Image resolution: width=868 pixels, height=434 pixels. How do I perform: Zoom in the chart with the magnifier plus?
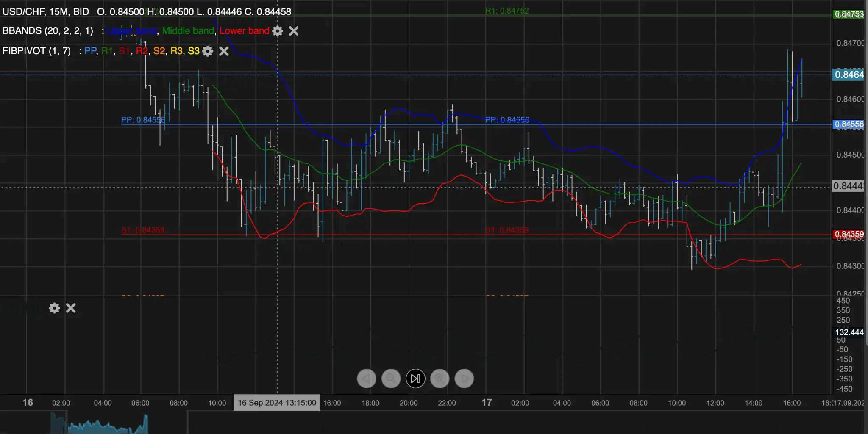440,379
